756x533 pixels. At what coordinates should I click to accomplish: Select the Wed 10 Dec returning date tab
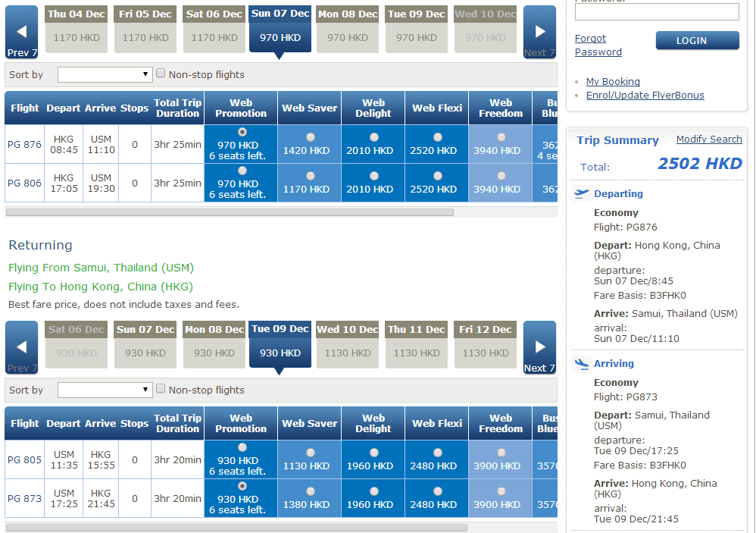[x=348, y=345]
